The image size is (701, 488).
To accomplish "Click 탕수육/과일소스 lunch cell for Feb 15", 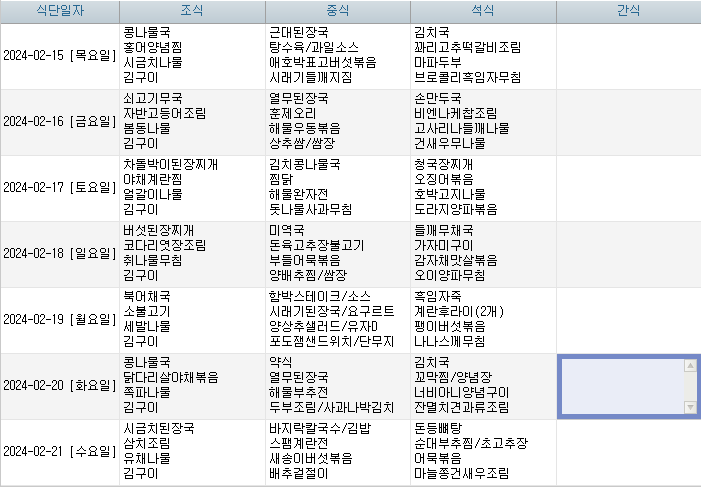I will point(338,56).
